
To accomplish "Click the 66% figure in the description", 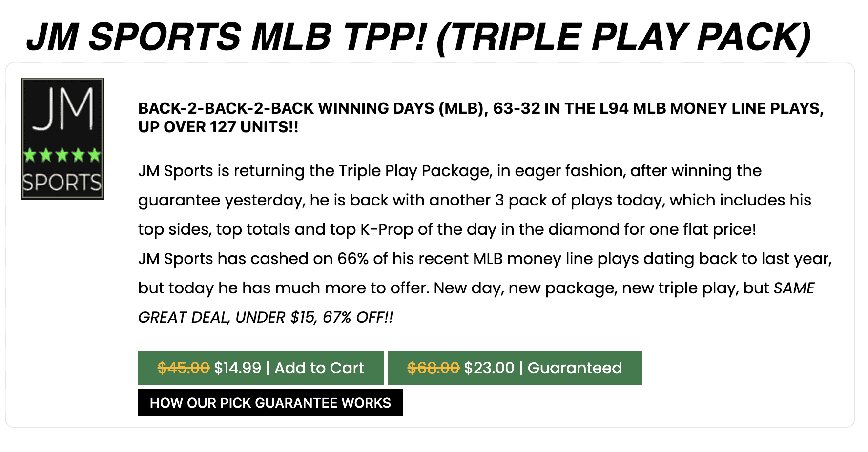I will click(x=353, y=259).
